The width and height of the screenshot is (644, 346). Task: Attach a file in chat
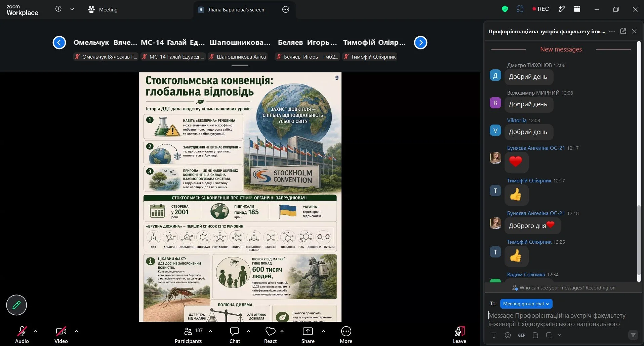tap(535, 335)
